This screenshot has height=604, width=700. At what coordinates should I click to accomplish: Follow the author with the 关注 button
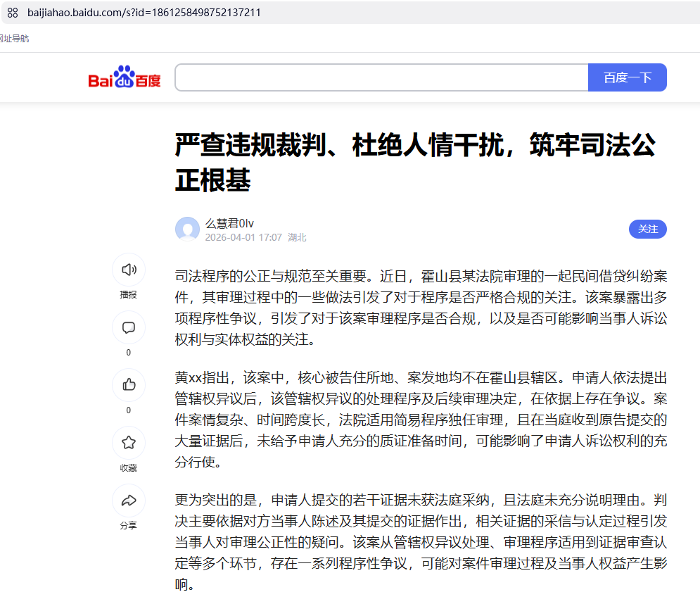pyautogui.click(x=647, y=229)
